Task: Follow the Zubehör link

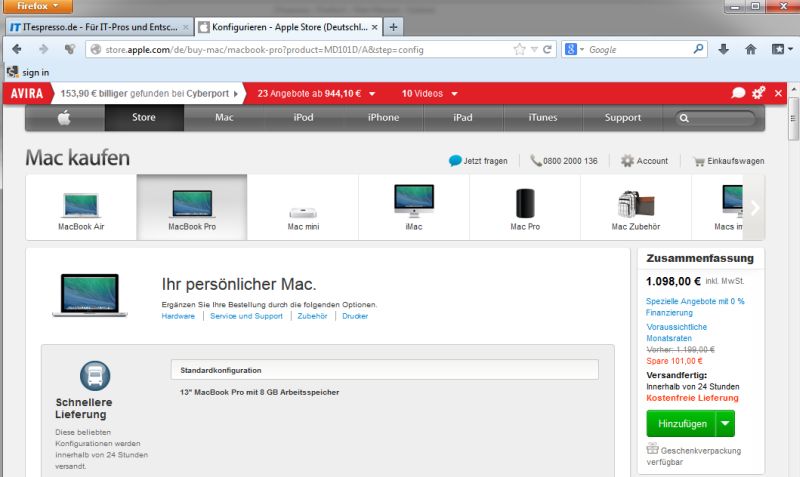Action: coord(312,316)
